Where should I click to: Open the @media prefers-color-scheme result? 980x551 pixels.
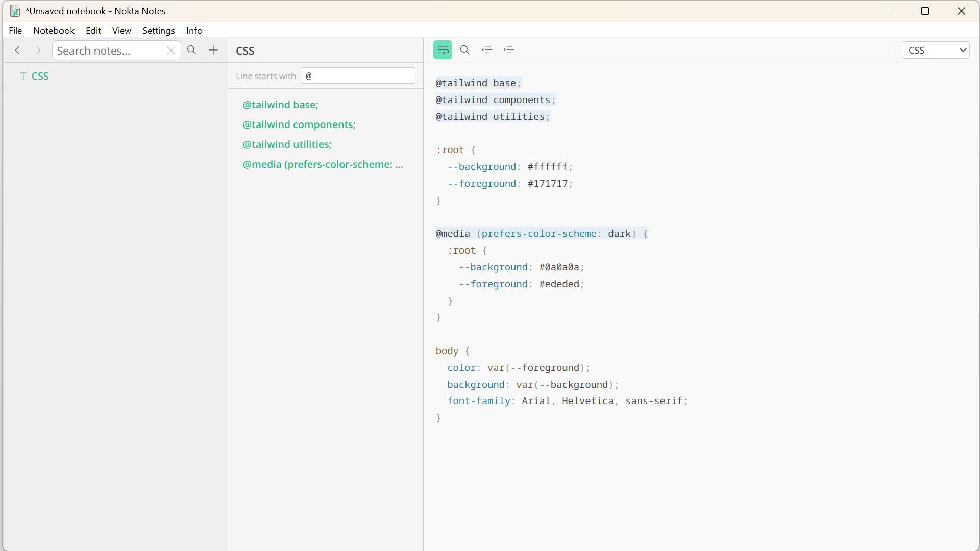[323, 164]
